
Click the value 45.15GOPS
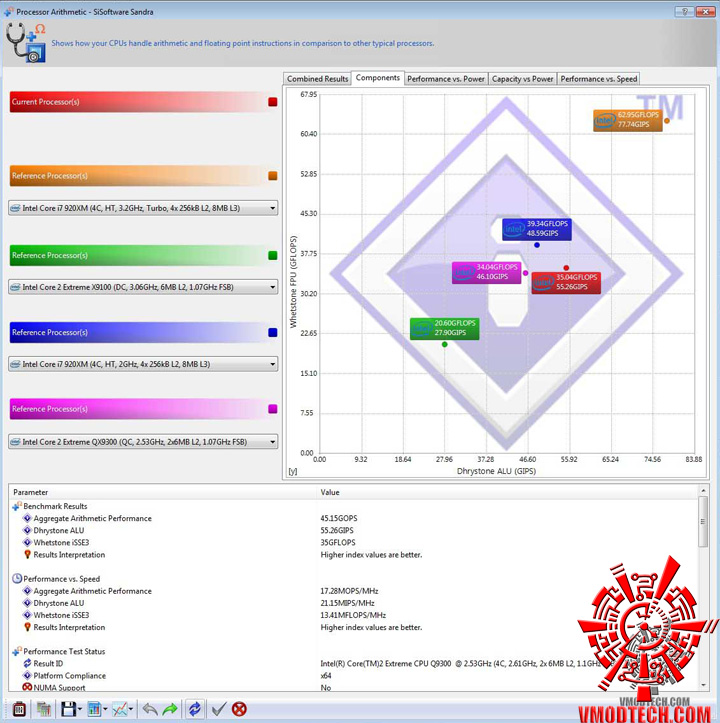(x=339, y=518)
